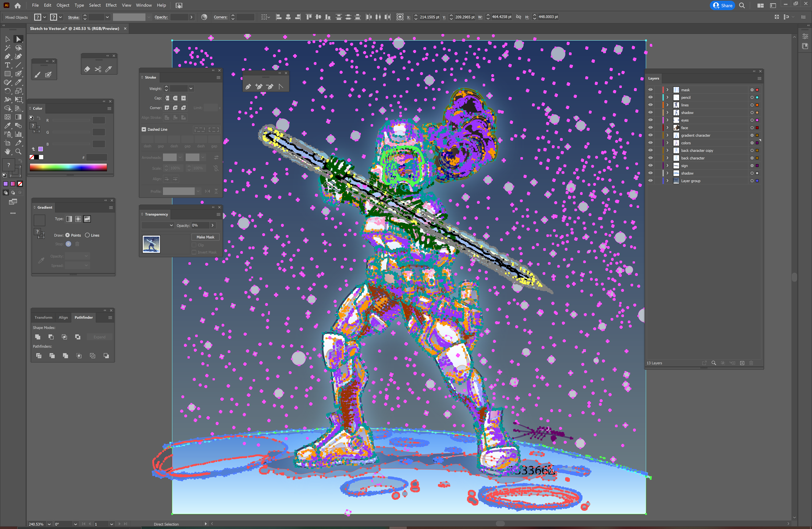The image size is (812, 529).
Task: Open the File menu
Action: click(x=35, y=5)
